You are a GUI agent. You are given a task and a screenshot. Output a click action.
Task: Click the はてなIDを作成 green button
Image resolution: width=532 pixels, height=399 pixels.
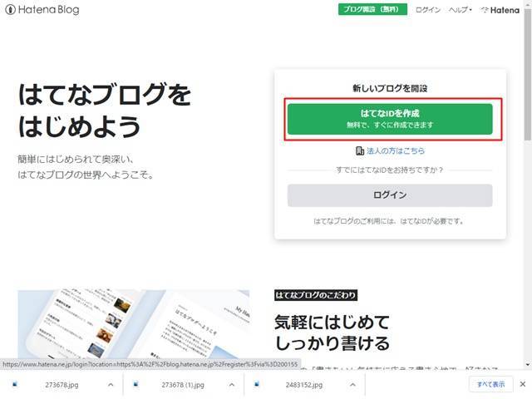point(390,119)
